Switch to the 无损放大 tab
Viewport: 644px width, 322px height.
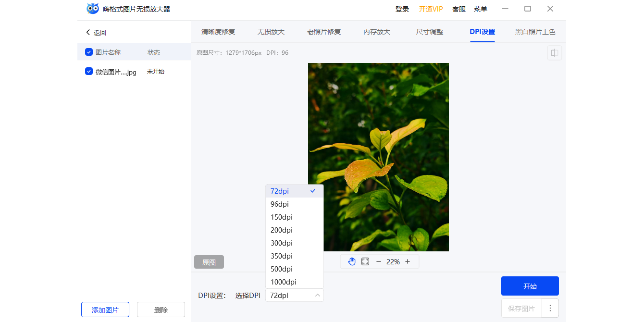coord(271,32)
